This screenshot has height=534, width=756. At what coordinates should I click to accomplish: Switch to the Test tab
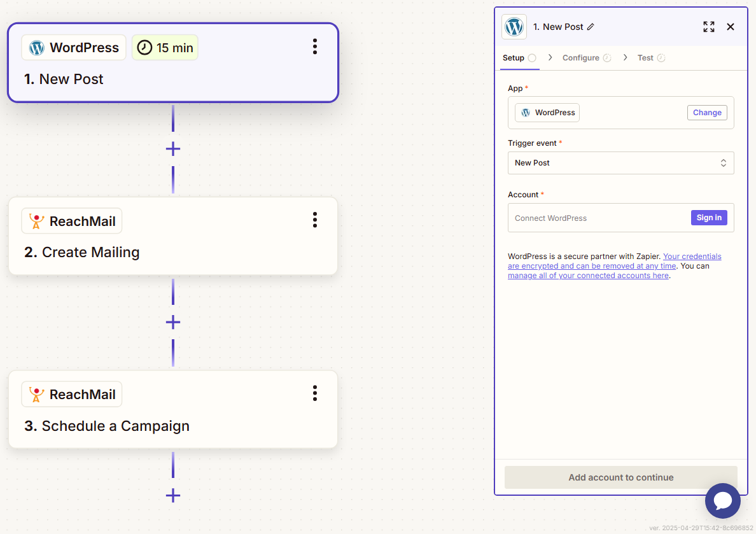tap(651, 58)
